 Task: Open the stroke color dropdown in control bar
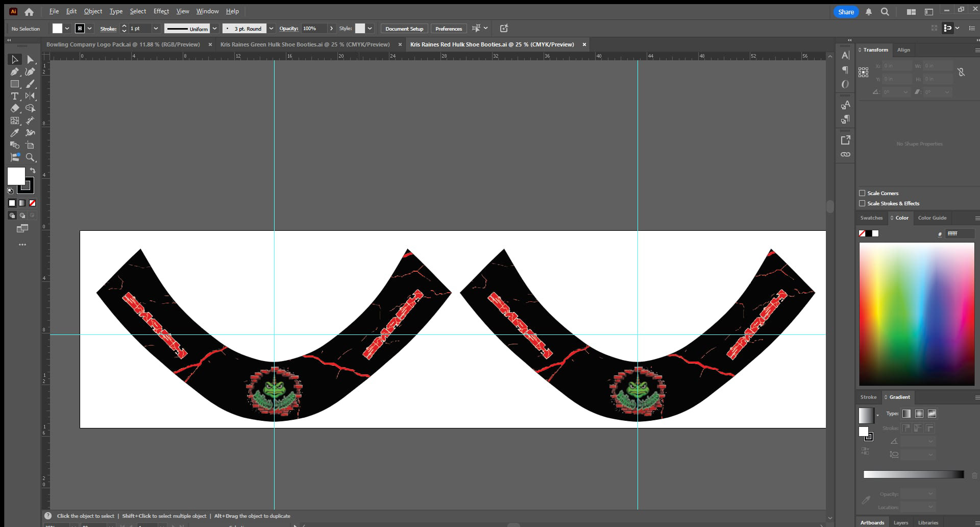89,29
